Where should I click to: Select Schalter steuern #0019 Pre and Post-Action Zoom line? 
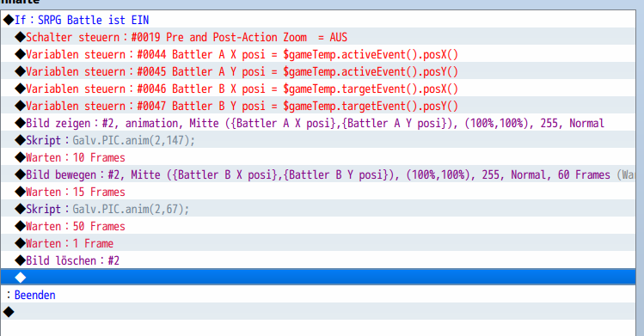coord(318,37)
